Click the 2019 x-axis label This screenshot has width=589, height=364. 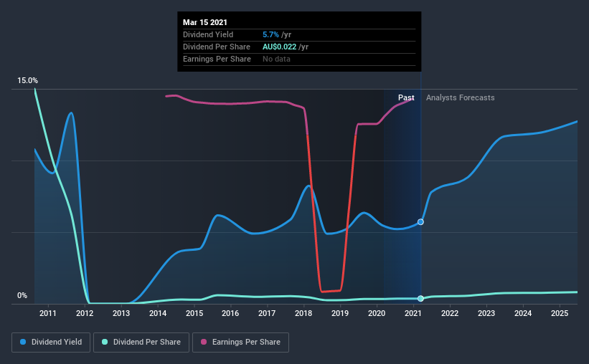[x=340, y=313]
